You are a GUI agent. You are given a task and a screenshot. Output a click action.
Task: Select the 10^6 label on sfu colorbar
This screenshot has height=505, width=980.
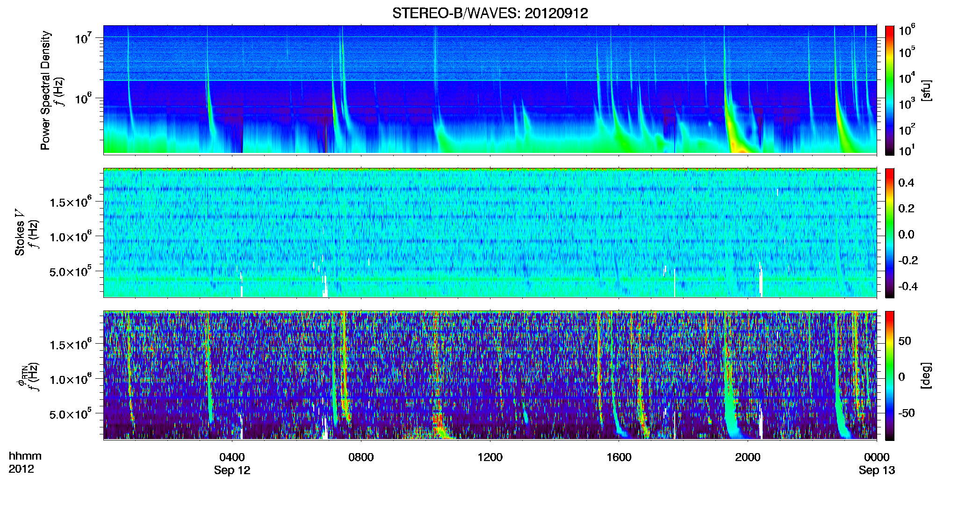[907, 30]
